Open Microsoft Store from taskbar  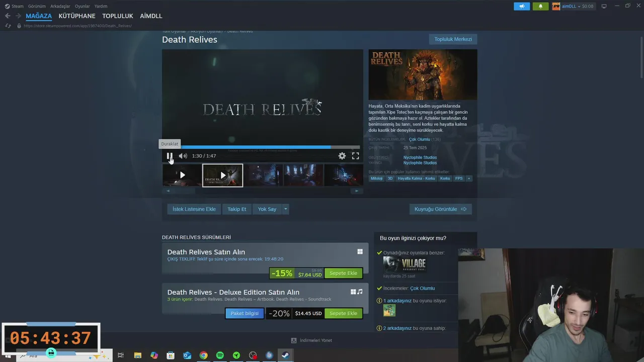point(171,355)
